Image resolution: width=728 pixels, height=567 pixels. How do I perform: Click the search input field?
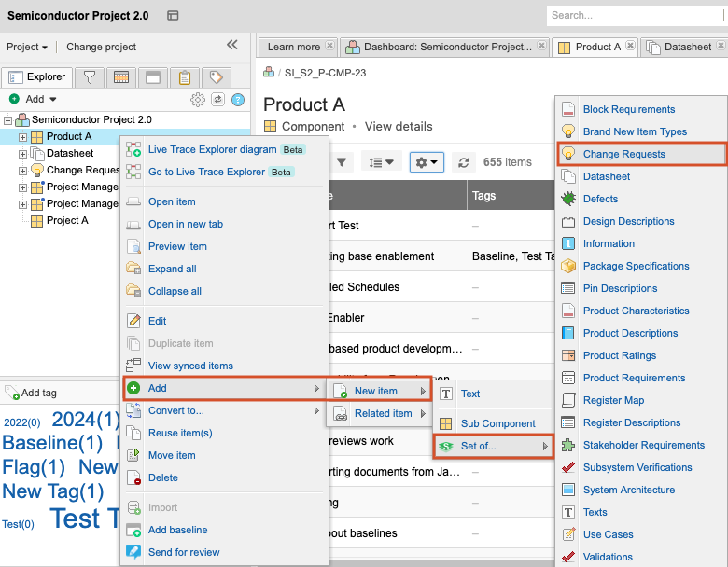click(x=635, y=15)
